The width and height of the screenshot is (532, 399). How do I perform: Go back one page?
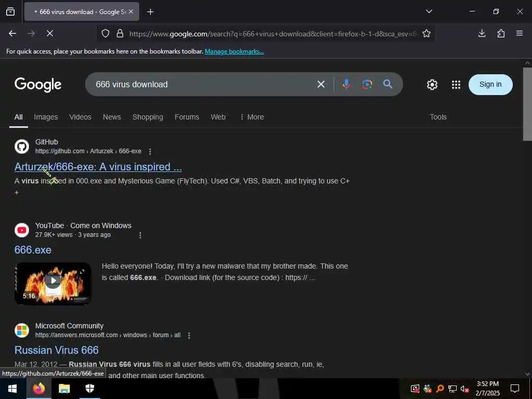pyautogui.click(x=12, y=33)
